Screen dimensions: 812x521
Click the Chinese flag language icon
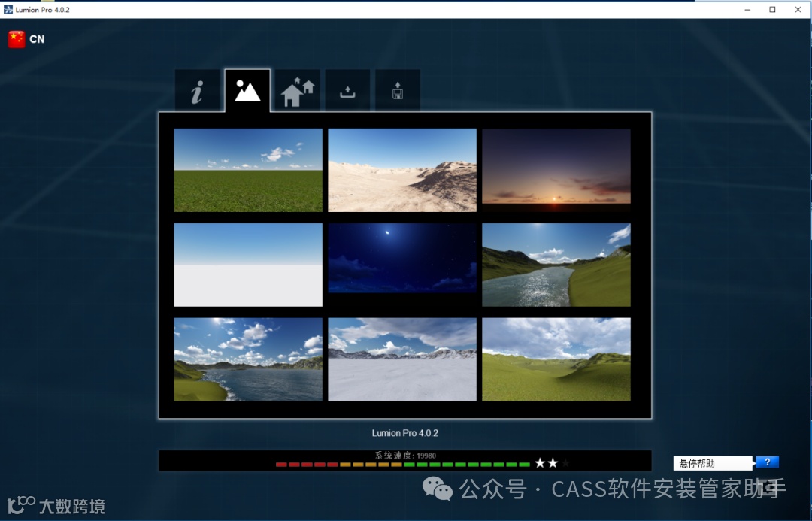pos(17,39)
